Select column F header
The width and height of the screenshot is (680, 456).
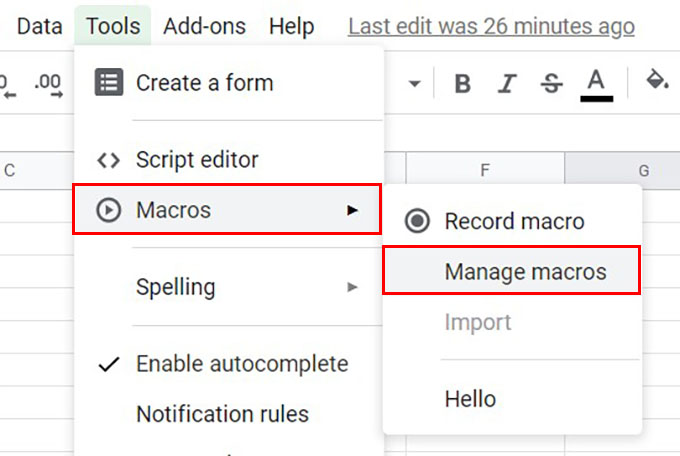coord(485,170)
